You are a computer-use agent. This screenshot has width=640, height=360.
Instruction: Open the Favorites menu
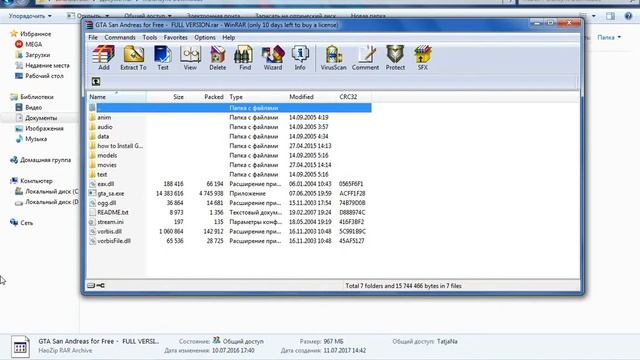176,38
